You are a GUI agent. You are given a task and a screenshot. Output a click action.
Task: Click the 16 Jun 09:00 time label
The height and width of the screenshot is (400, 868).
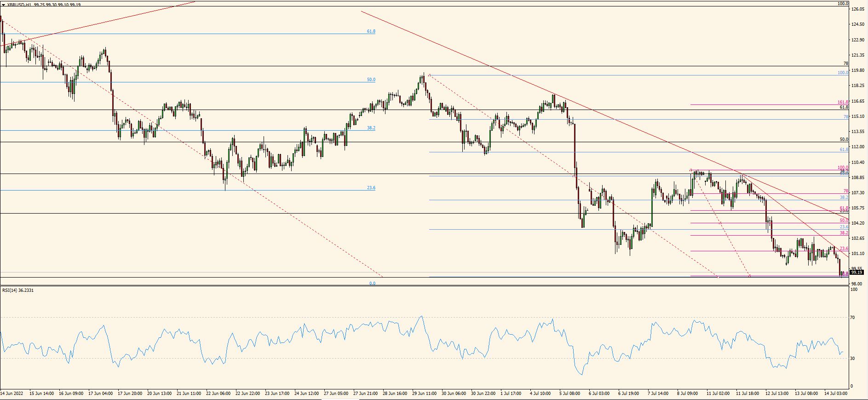(71, 394)
